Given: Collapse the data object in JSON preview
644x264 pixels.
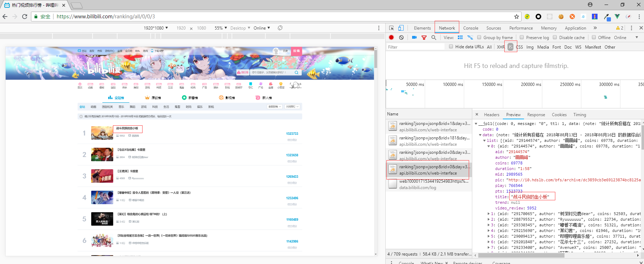Looking at the screenshot, I should pyautogui.click(x=480, y=135).
